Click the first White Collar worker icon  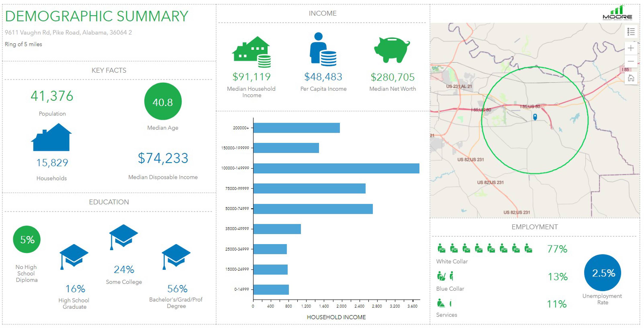pos(441,248)
